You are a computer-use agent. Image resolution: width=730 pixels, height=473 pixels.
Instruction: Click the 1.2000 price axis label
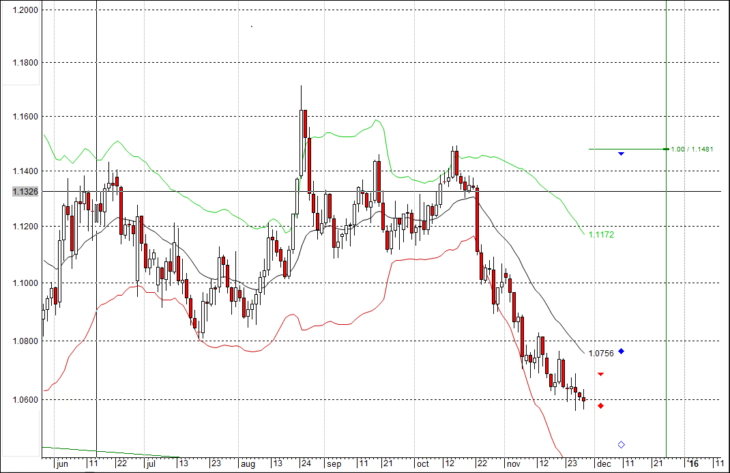[26, 10]
